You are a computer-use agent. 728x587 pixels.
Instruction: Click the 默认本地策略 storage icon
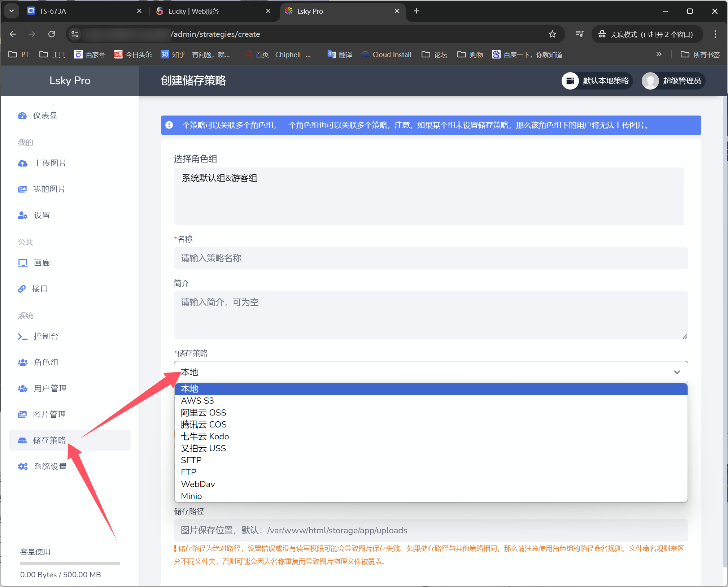570,81
